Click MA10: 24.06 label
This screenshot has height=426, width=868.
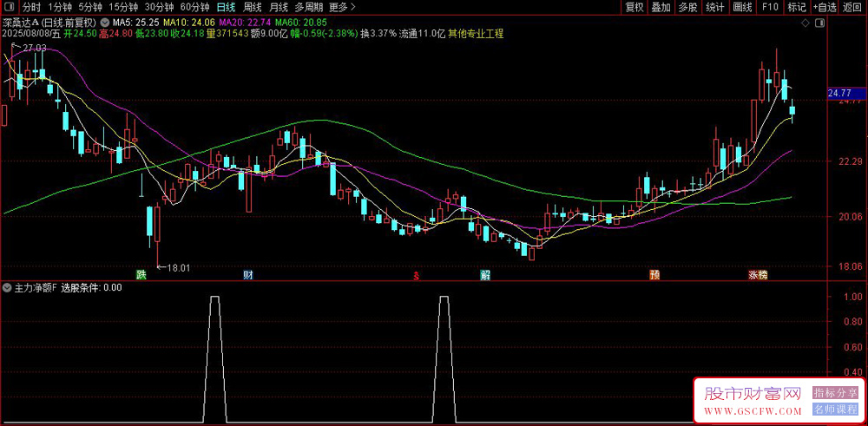[190, 23]
